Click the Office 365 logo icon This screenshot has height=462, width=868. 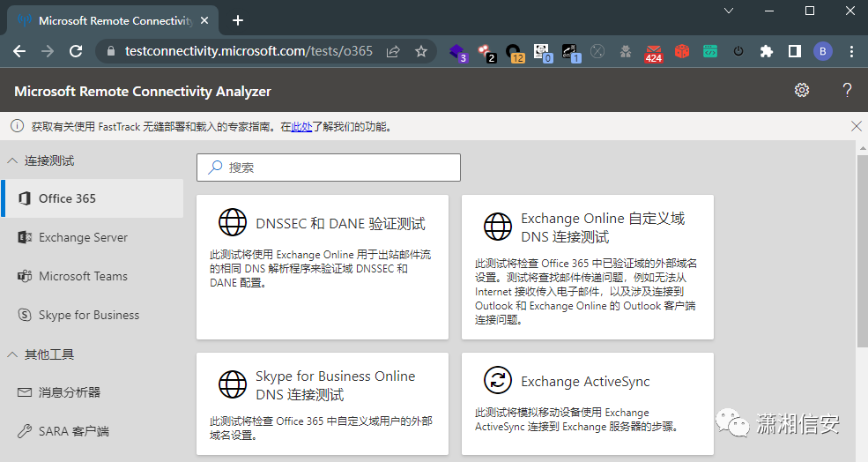point(25,198)
